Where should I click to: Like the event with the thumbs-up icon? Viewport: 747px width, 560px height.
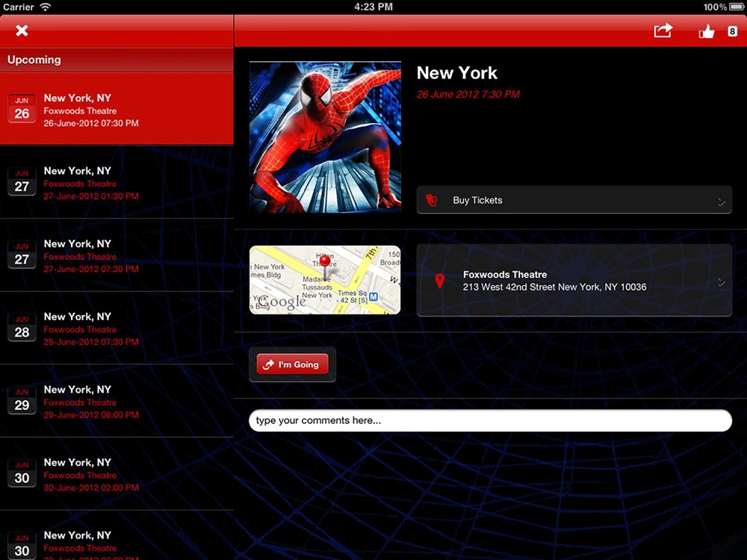[x=707, y=31]
